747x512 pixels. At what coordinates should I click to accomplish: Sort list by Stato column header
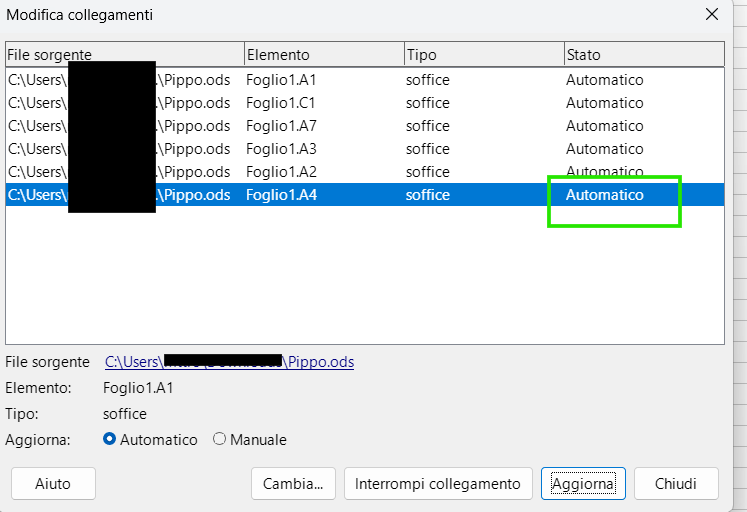coord(643,55)
